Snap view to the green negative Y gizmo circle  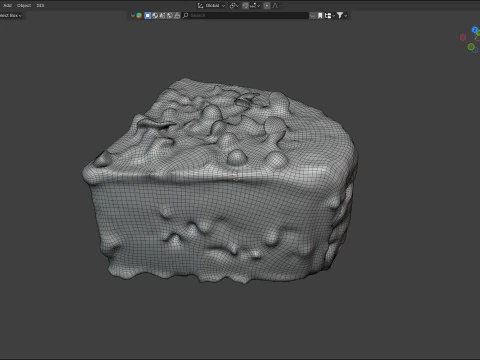tap(471, 47)
